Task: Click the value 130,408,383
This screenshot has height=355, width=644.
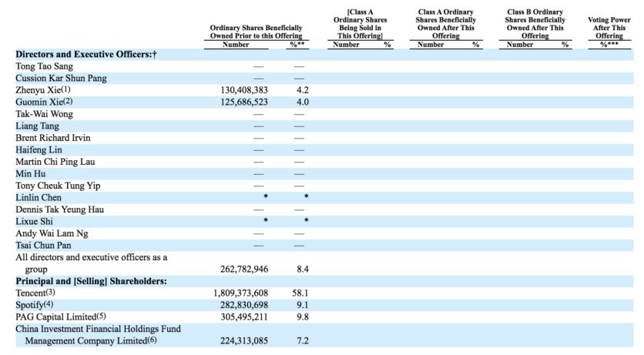Action: click(x=244, y=90)
